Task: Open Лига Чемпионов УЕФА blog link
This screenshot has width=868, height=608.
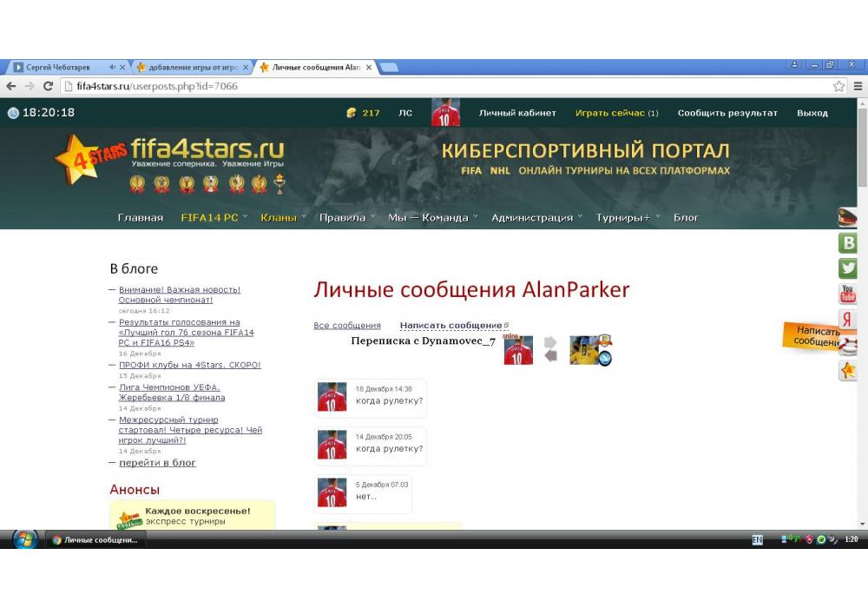Action: (172, 393)
